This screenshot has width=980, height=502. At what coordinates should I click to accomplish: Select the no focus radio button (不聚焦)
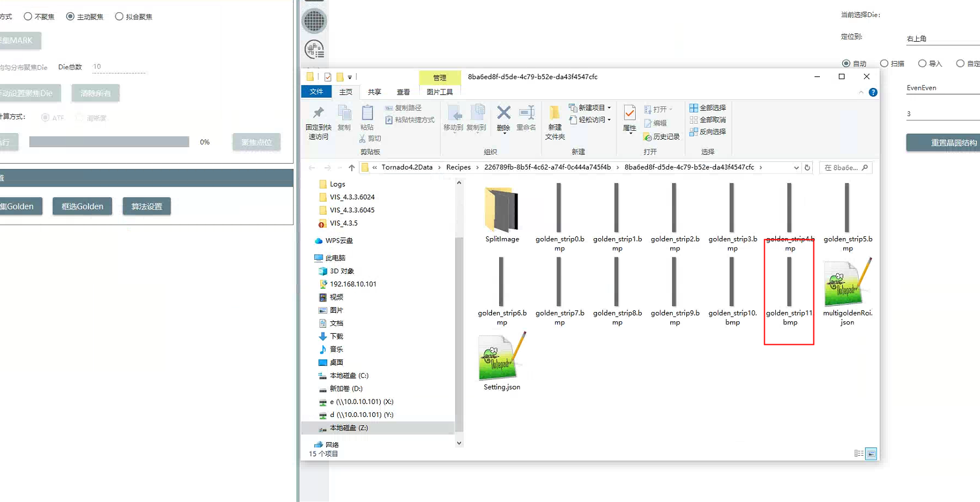click(28, 16)
